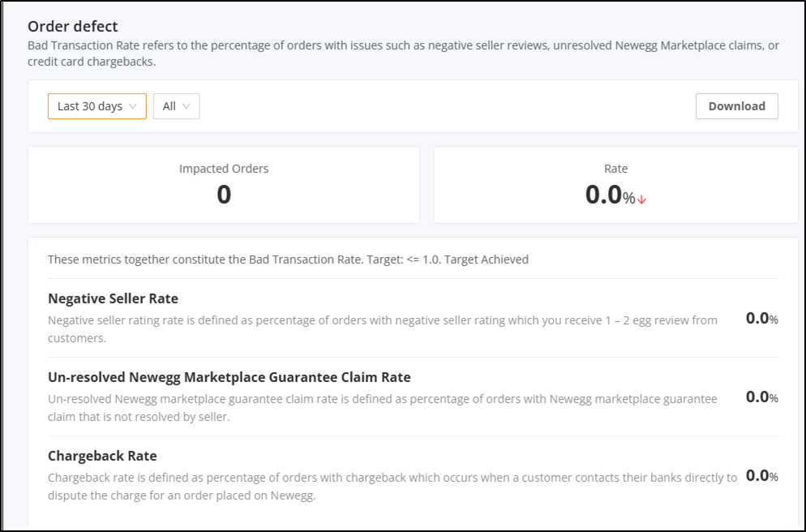
Task: Click the Order defect page title
Action: 72,26
